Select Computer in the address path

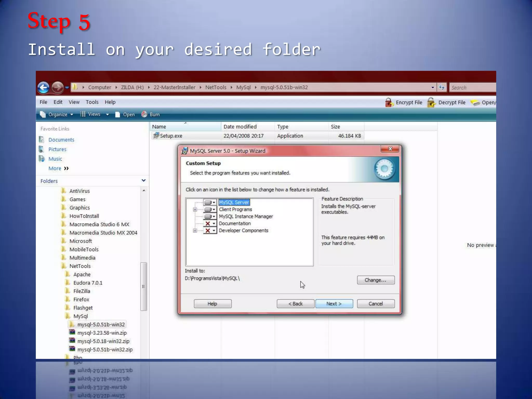99,87
